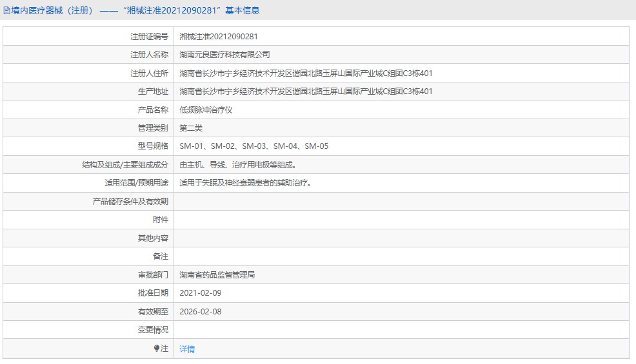The image size is (636, 364).
Task: Click the 生产地址 label
Action: (x=153, y=91)
